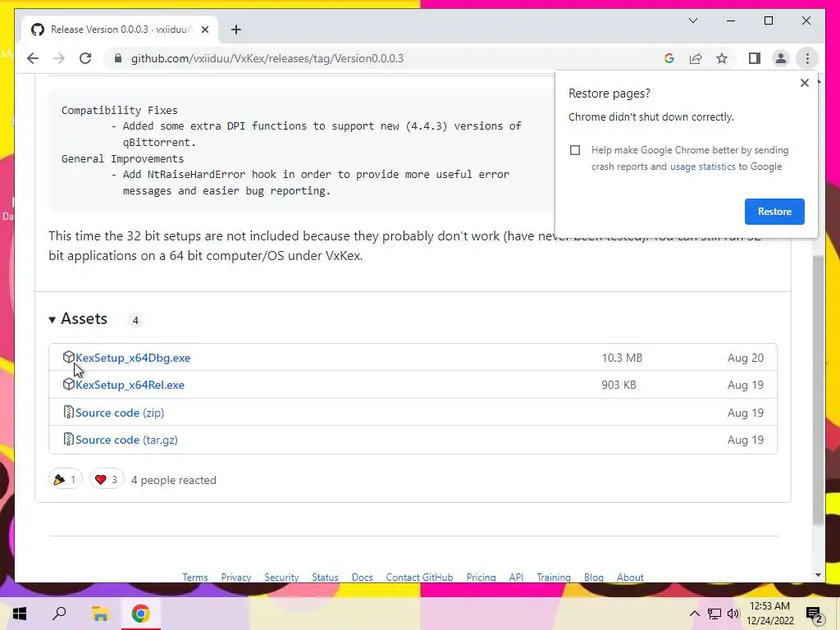Click the blue Restore button

click(774, 211)
